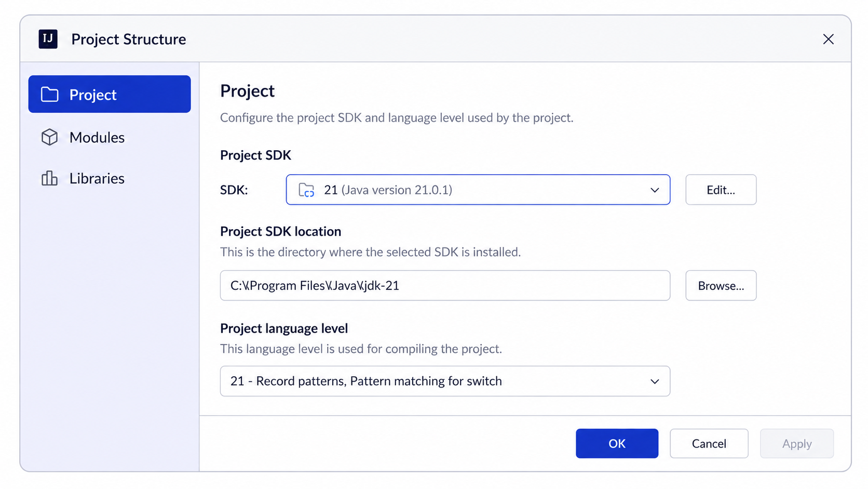Click the cube icon next to Modules
This screenshot has height=489, width=868.
point(50,137)
